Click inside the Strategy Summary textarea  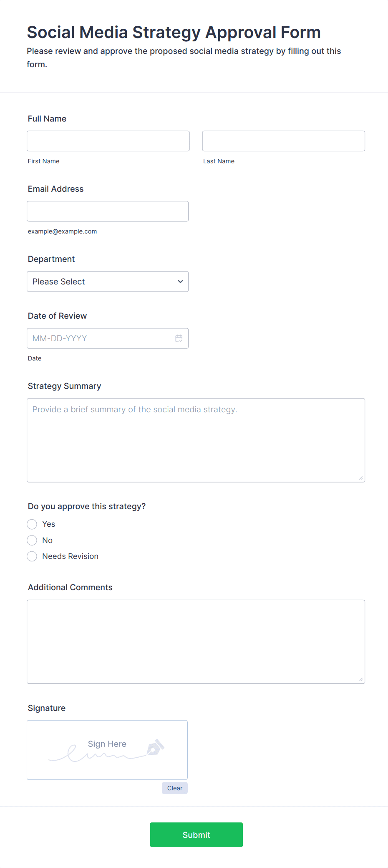coord(196,440)
